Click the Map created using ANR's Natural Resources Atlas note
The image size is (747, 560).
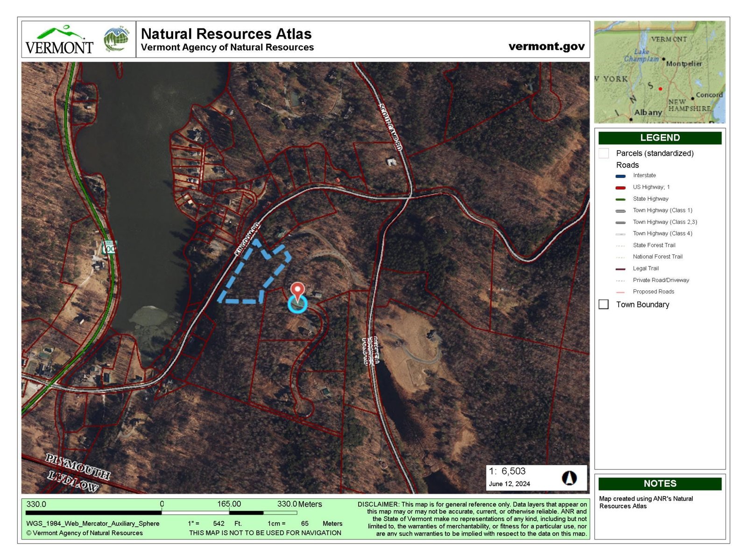646,503
